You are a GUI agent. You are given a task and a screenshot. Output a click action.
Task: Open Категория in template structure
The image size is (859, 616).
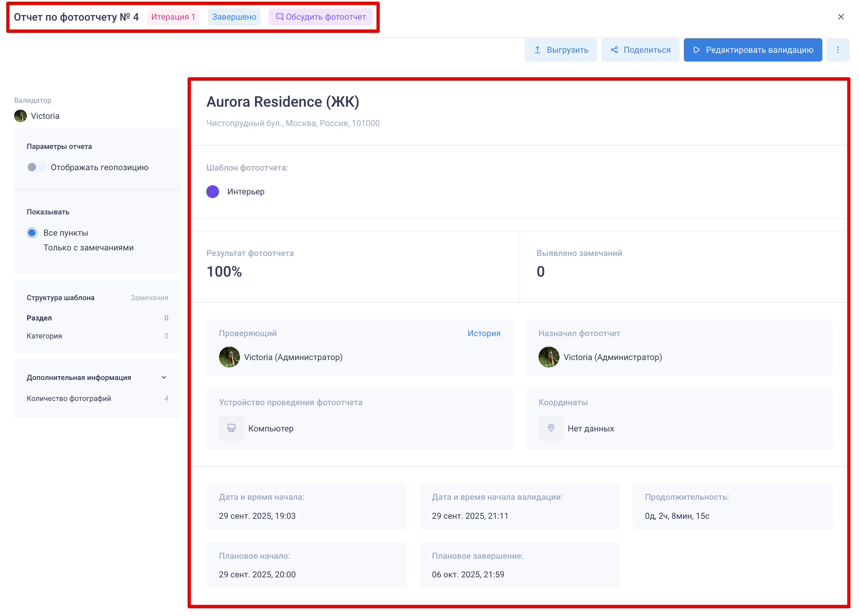[x=44, y=336]
